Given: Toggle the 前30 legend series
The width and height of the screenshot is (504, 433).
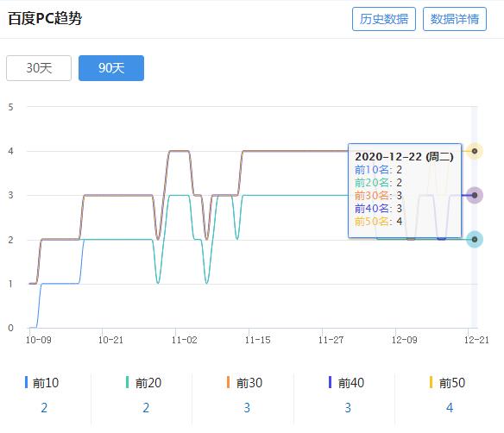Looking at the screenshot, I should pyautogui.click(x=244, y=383).
